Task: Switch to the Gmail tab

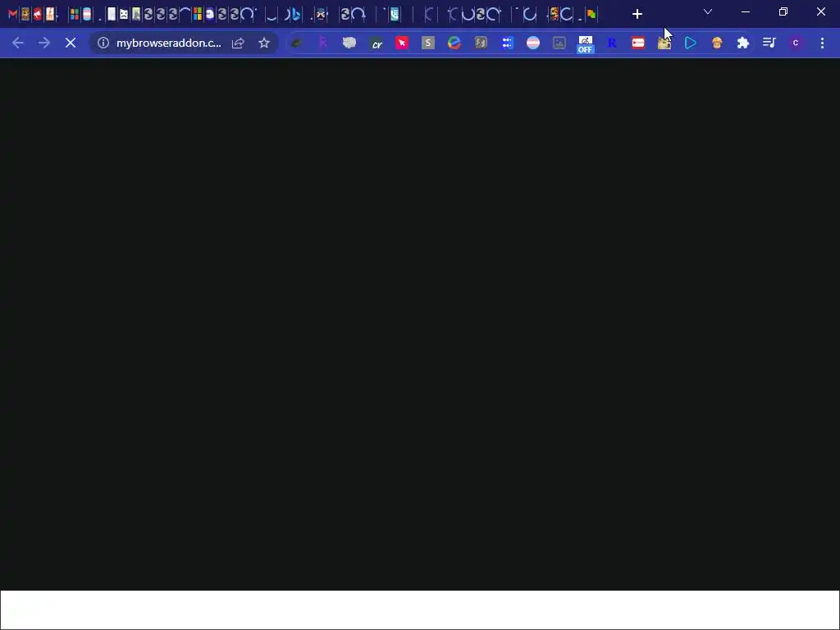Action: pyautogui.click(x=12, y=15)
